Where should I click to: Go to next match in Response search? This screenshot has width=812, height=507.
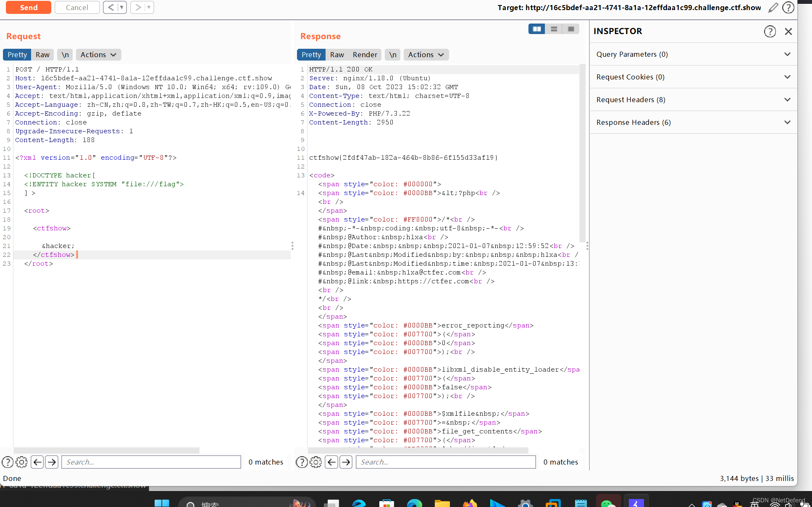tap(346, 462)
